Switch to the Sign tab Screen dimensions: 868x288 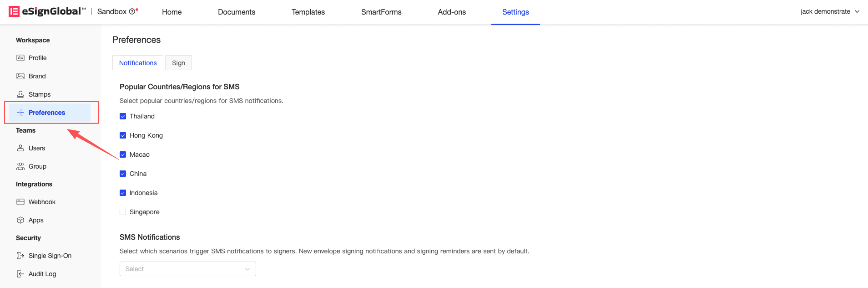[178, 63]
